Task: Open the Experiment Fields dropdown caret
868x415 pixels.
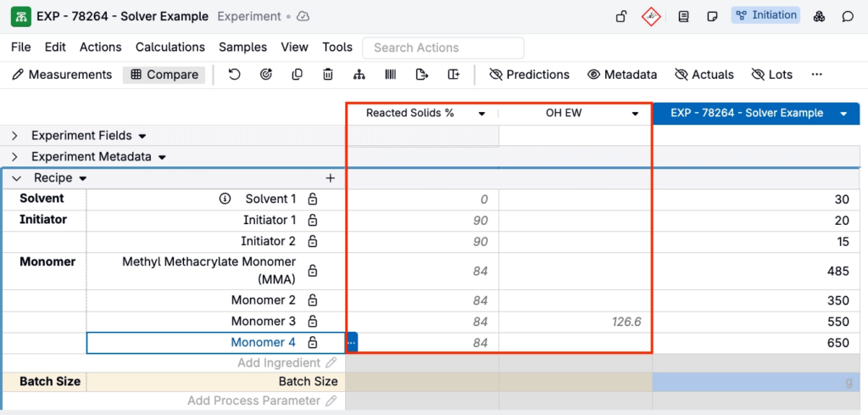Action: pos(142,137)
